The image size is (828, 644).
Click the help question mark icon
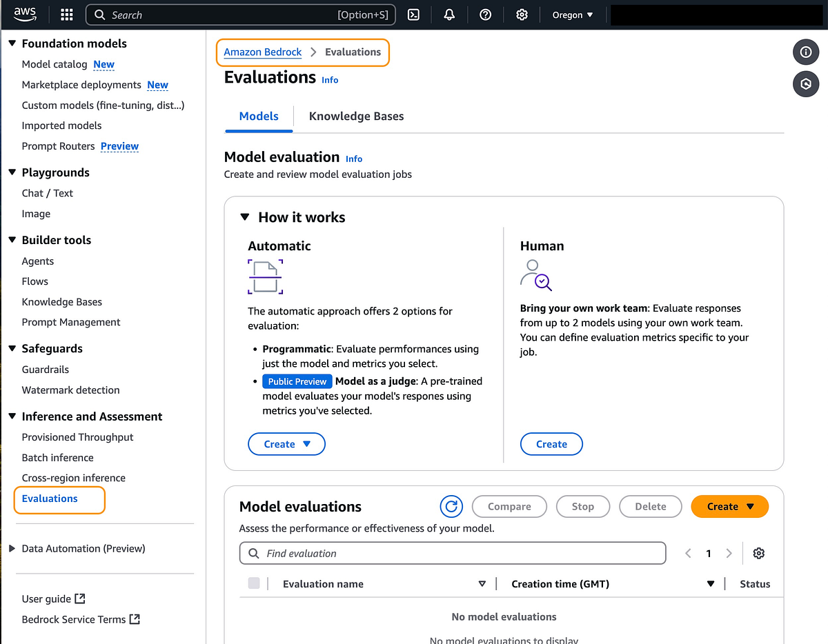(485, 14)
